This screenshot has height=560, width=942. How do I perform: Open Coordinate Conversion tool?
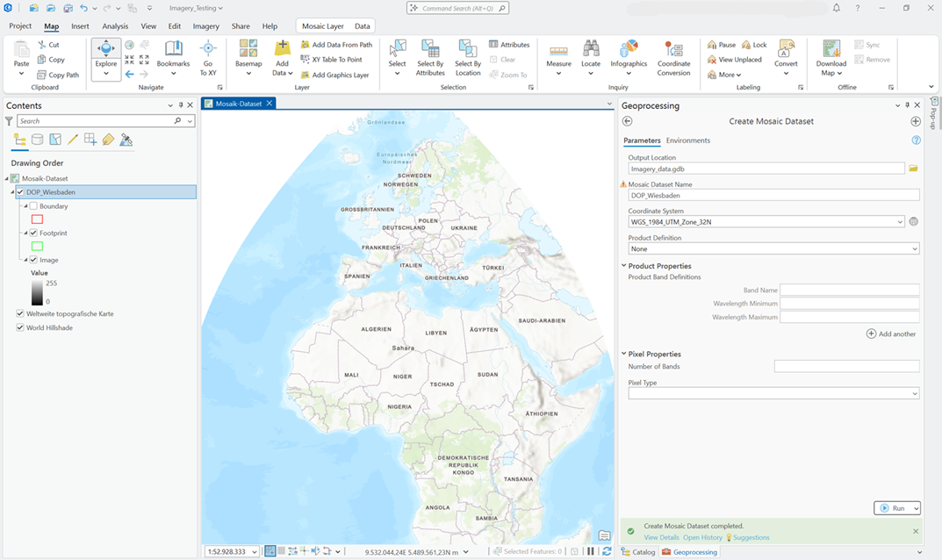[673, 58]
